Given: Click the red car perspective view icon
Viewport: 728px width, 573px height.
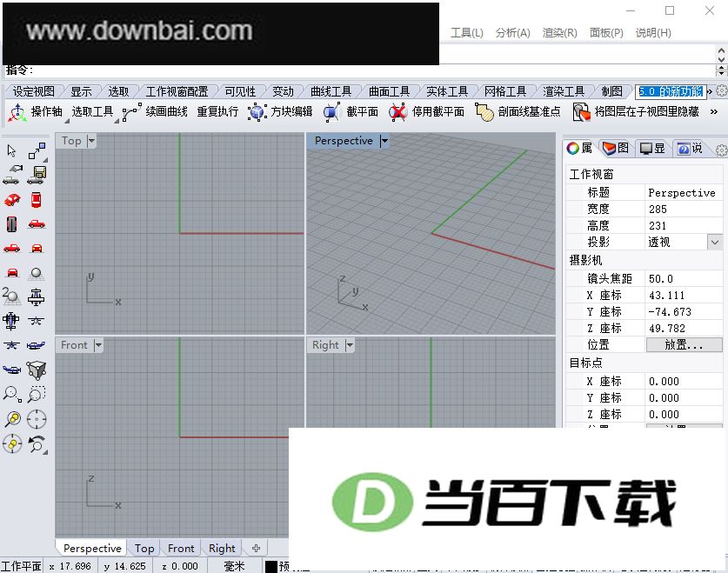Looking at the screenshot, I should pyautogui.click(x=11, y=199).
